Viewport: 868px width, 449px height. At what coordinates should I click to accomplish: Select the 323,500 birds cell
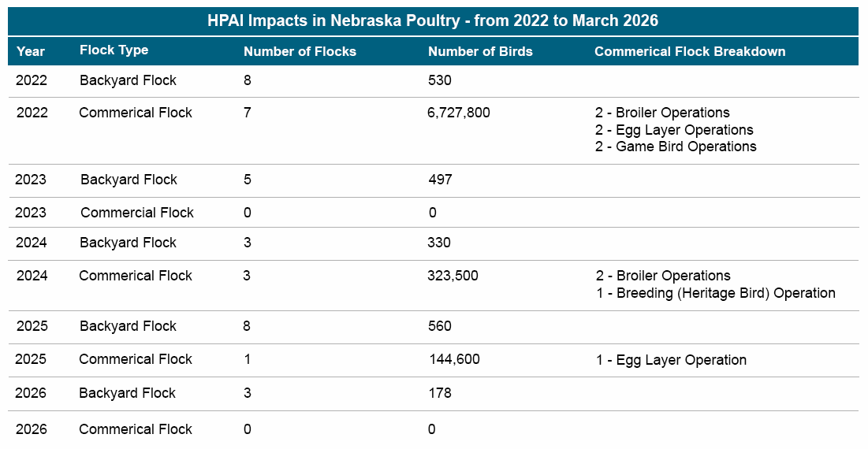point(453,276)
